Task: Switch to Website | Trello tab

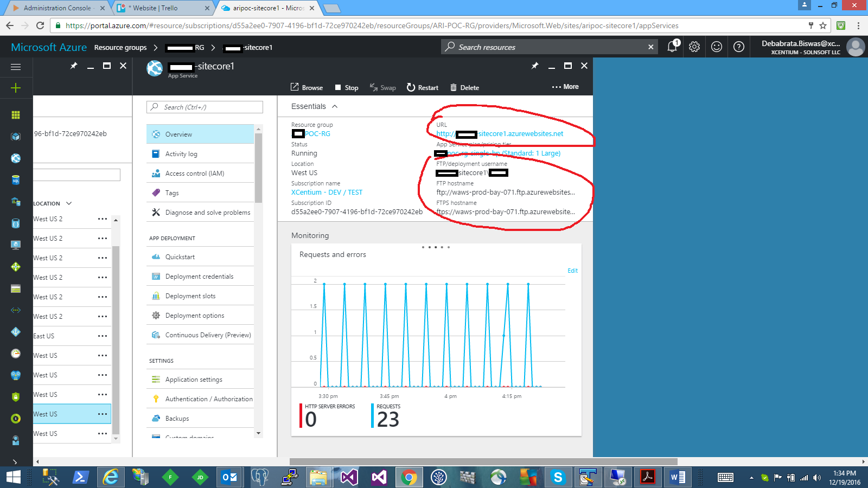Action: click(x=163, y=8)
